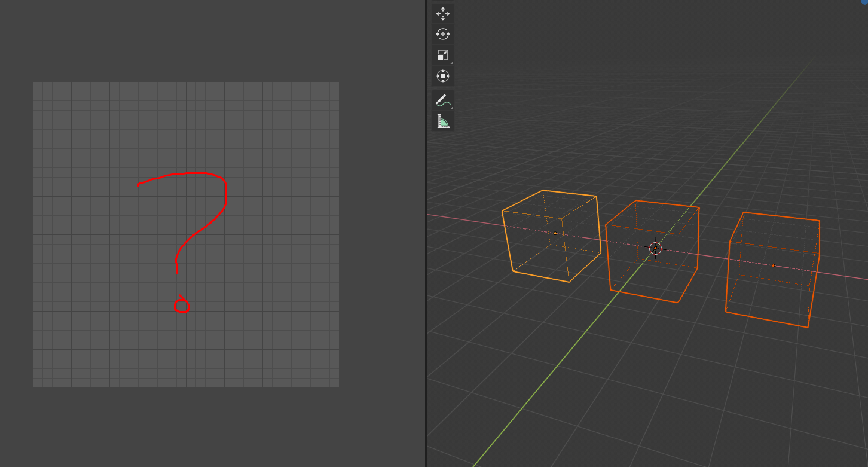Pick the Annotate pencil tool
Image resolution: width=868 pixels, height=467 pixels.
tap(442, 100)
